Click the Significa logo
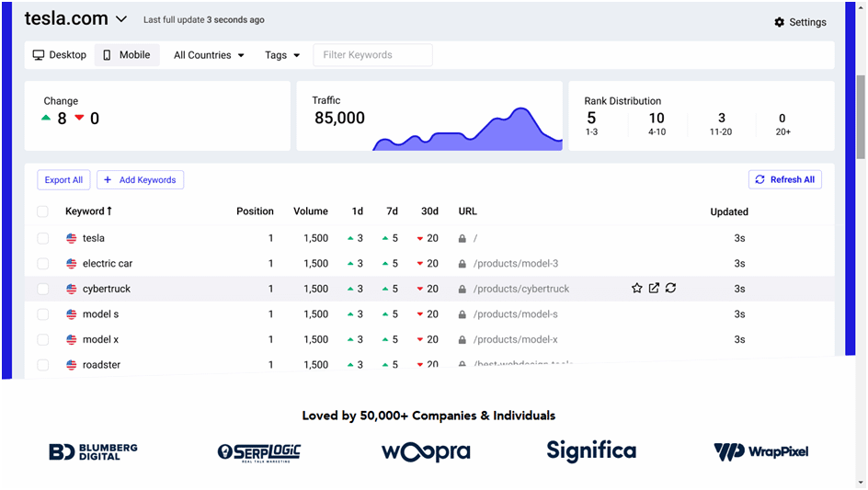 [x=591, y=450]
